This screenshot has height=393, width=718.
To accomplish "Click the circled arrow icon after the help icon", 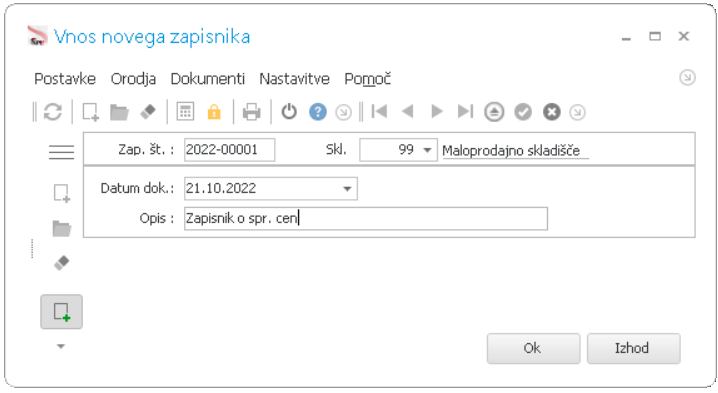I will coord(343,112).
